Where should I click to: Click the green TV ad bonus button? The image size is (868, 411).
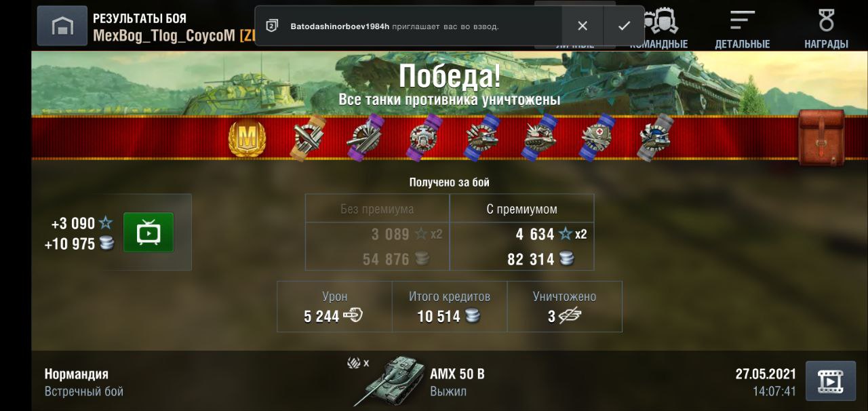pos(149,233)
